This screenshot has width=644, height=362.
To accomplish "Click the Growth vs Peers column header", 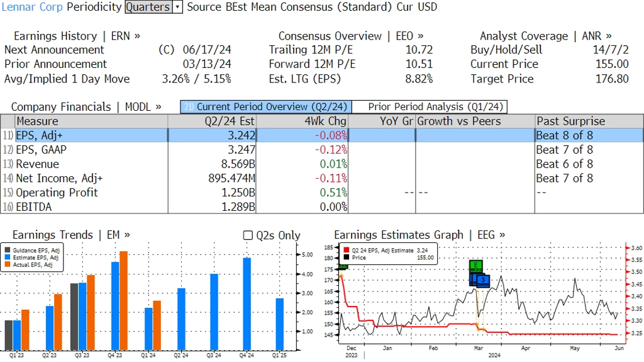I will 475,122.
